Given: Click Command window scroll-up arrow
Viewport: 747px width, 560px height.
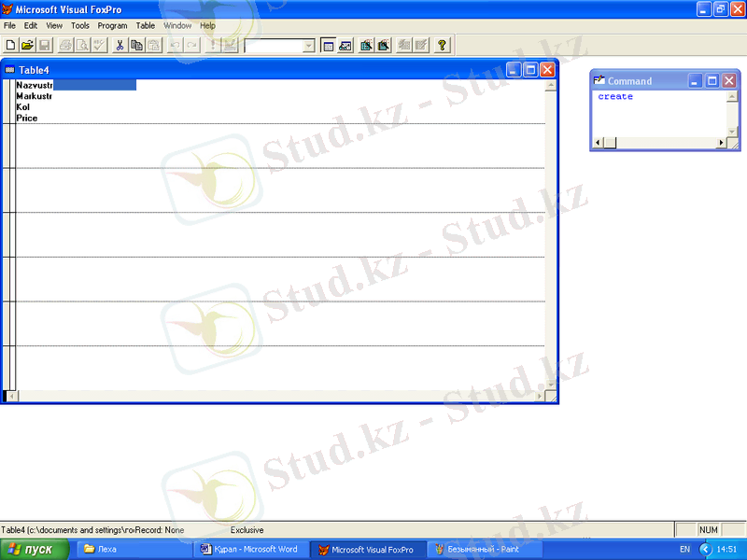Looking at the screenshot, I should (732, 97).
